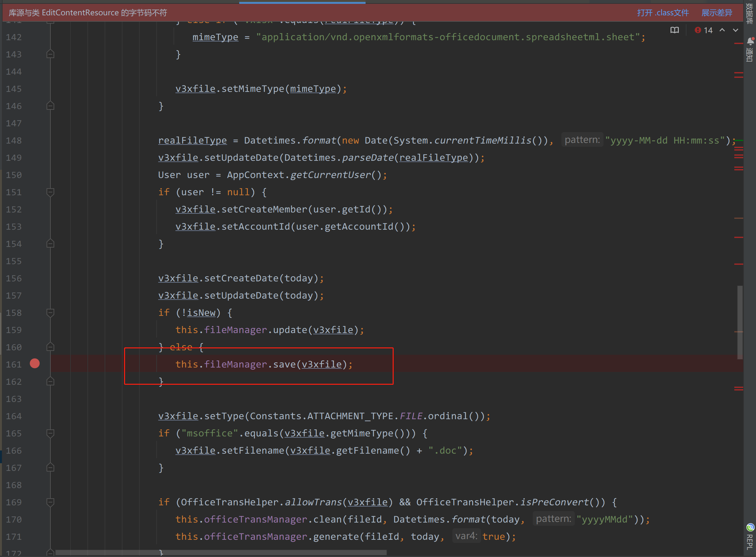
Task: Click 打开 .class文件 link
Action: click(x=662, y=13)
